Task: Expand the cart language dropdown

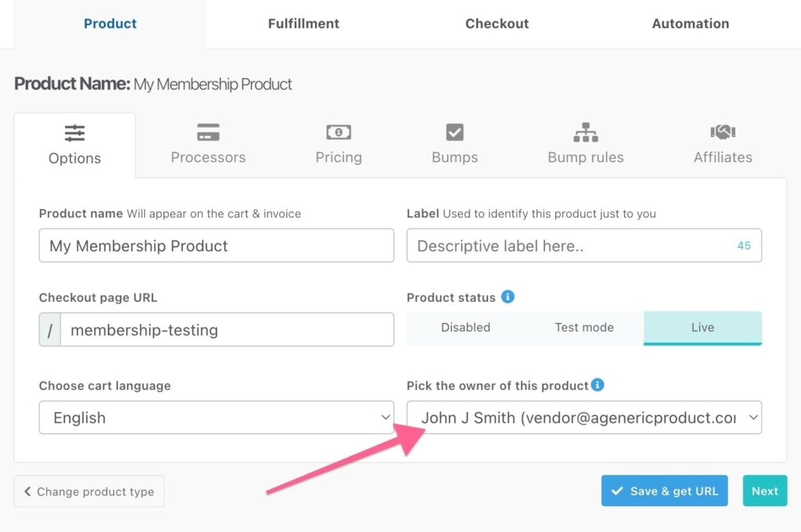Action: [217, 418]
